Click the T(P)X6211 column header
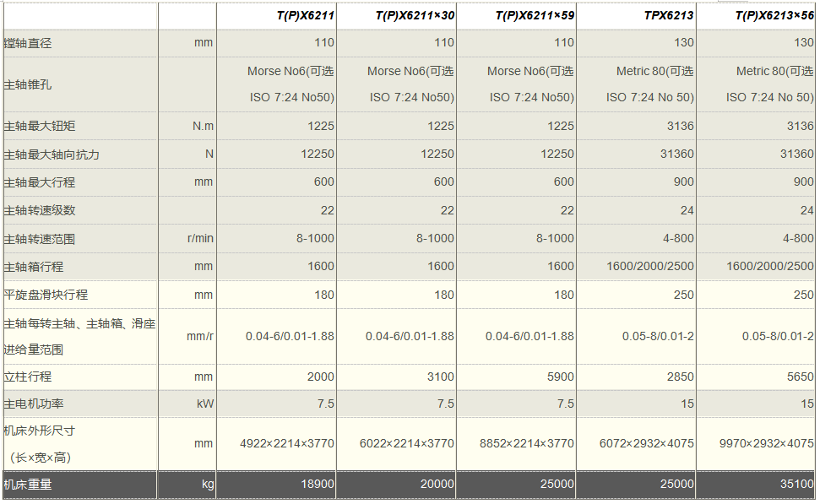Image resolution: width=820 pixels, height=504 pixels. (306, 15)
